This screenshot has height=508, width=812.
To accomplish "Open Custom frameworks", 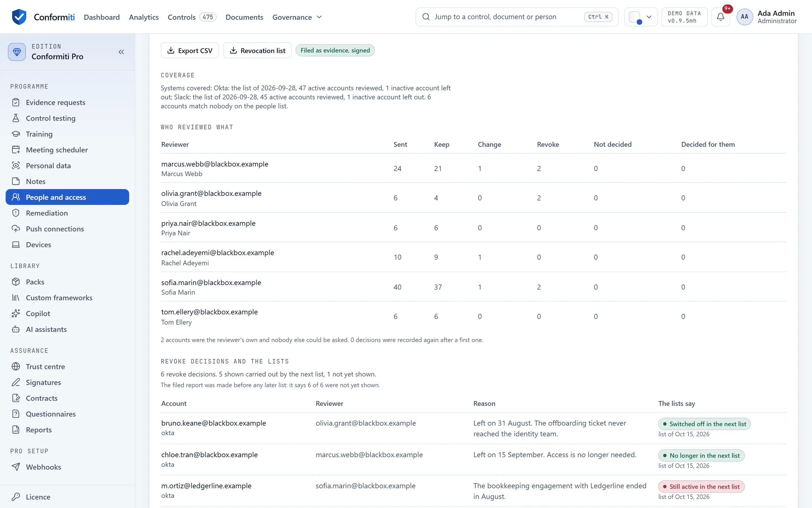I will pyautogui.click(x=67, y=298).
